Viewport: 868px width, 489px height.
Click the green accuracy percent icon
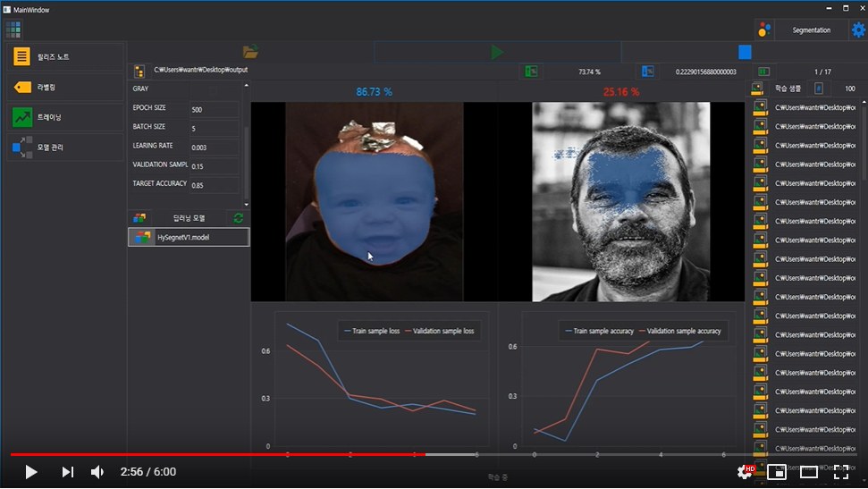(x=531, y=72)
